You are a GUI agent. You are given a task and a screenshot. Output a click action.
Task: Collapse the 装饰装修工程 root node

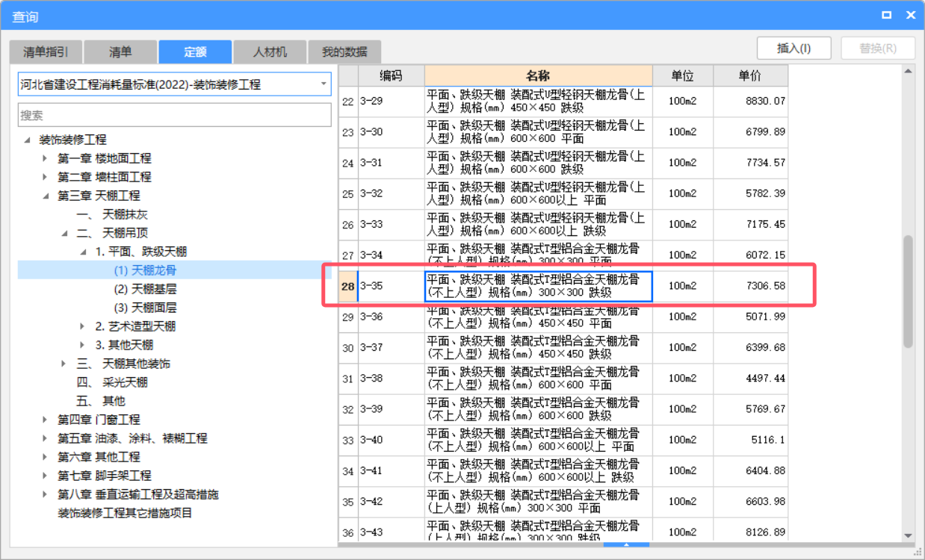(x=28, y=140)
